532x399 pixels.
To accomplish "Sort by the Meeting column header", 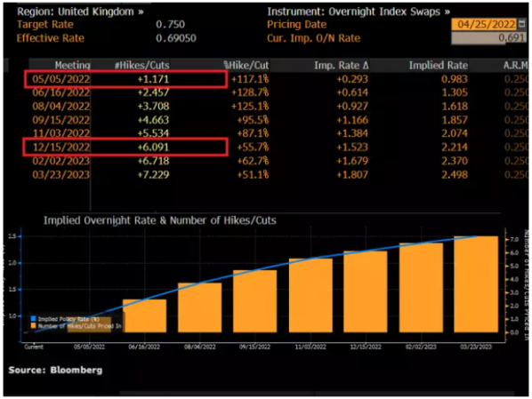I will [x=73, y=65].
